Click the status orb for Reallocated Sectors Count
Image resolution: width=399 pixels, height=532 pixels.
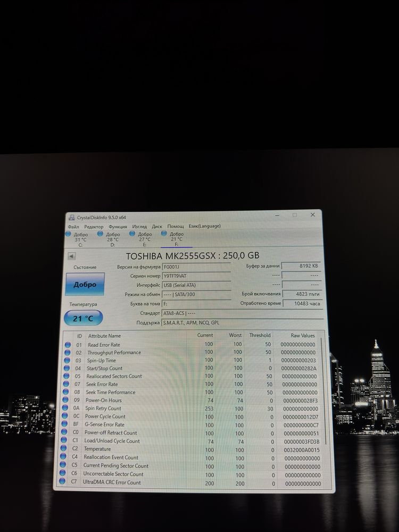(66, 376)
